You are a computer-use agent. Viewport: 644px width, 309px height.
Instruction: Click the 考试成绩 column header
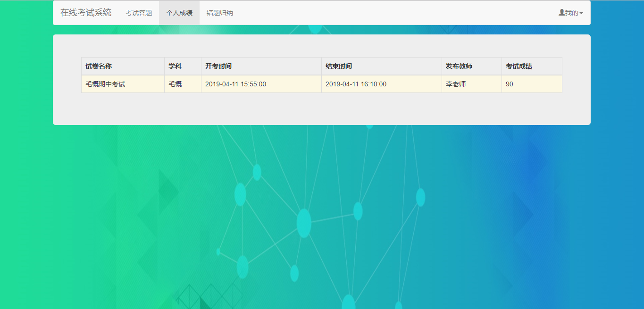pyautogui.click(x=532, y=66)
